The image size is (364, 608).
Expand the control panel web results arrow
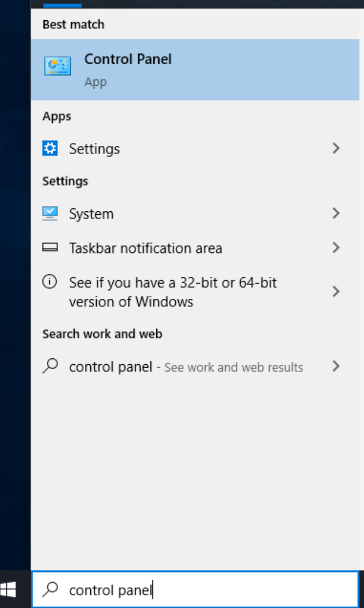336,366
